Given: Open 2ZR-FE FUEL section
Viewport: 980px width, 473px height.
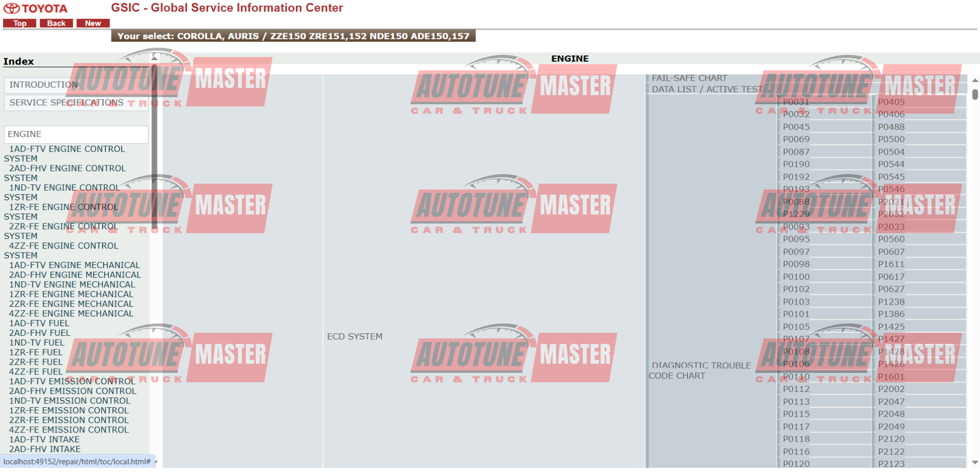Looking at the screenshot, I should pyautogui.click(x=36, y=363).
